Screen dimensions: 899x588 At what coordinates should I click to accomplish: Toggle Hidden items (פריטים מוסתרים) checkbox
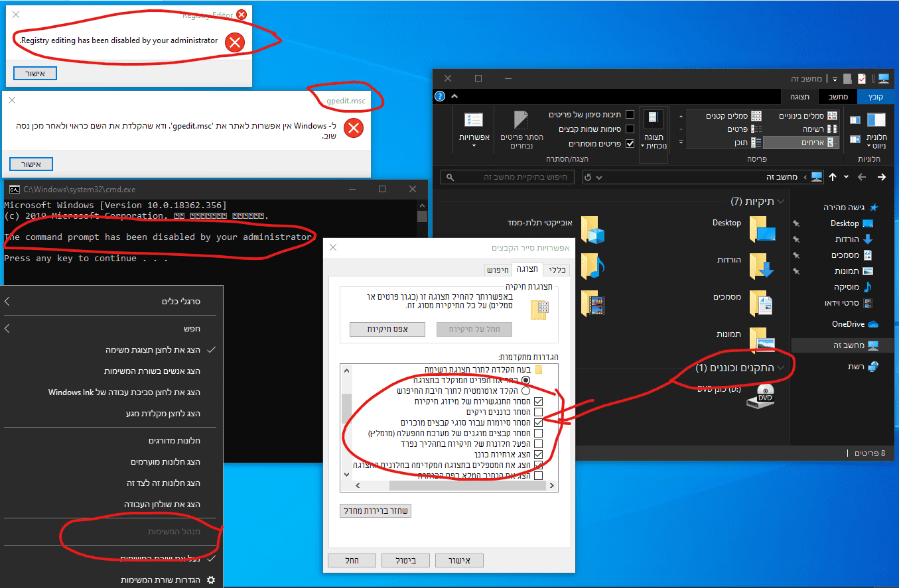(630, 144)
